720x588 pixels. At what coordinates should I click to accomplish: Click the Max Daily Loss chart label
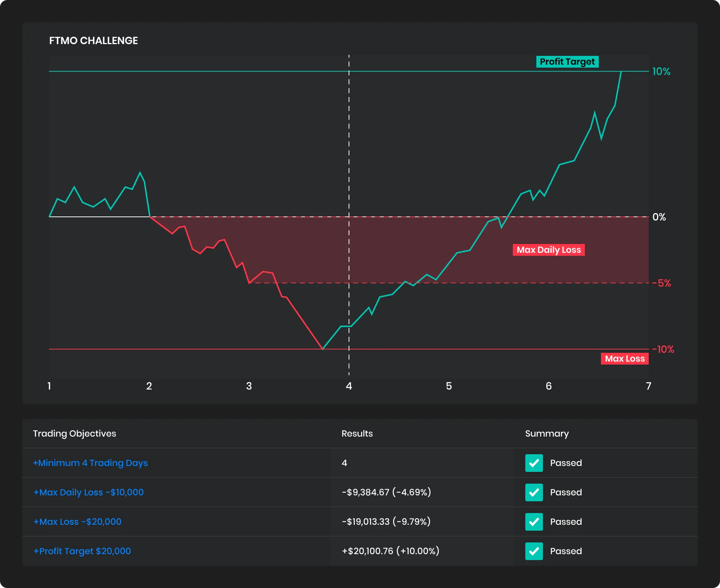[x=548, y=250]
